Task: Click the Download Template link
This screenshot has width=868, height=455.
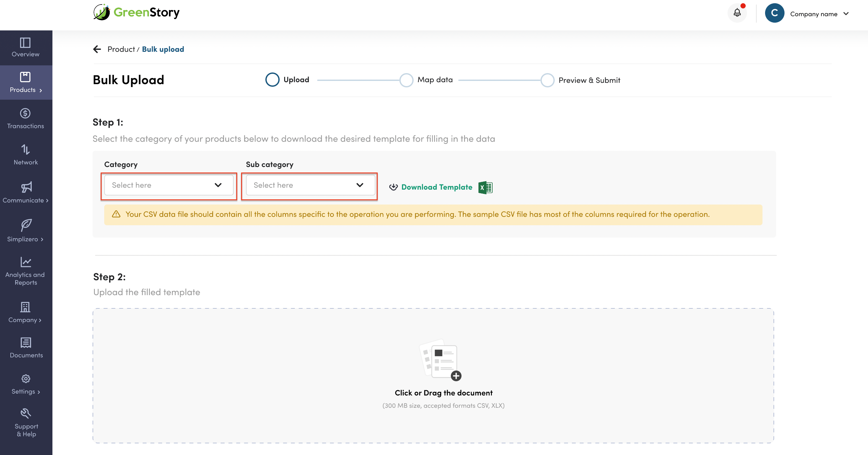Action: [436, 187]
